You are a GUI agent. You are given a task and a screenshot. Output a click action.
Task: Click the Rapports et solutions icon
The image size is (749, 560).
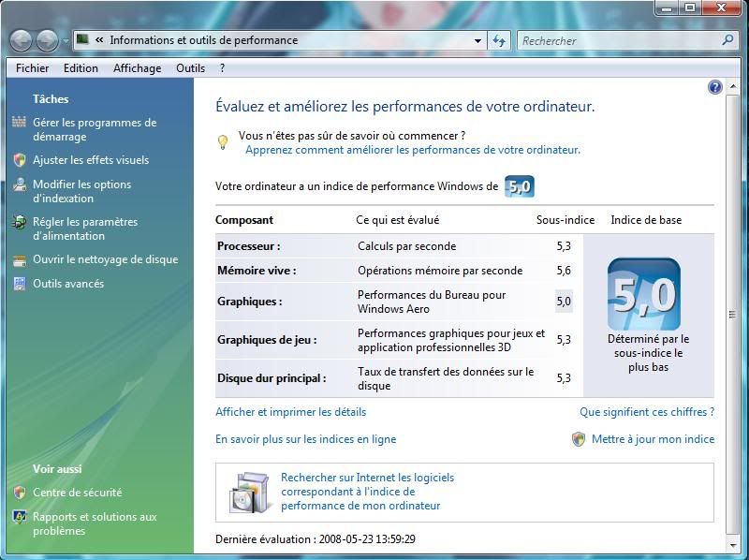[x=20, y=517]
